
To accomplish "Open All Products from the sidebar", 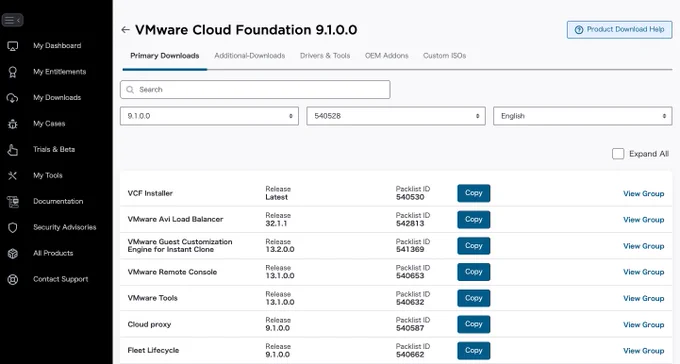I will click(53, 253).
